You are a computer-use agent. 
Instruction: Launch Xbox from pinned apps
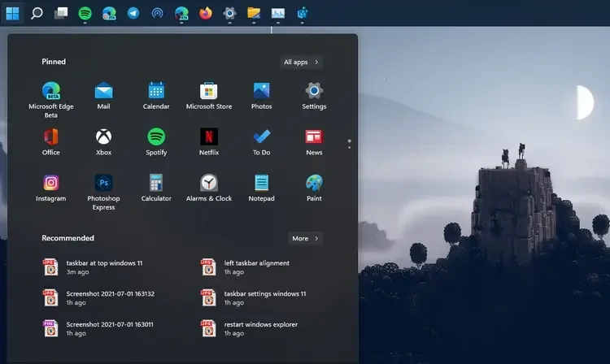[103, 136]
